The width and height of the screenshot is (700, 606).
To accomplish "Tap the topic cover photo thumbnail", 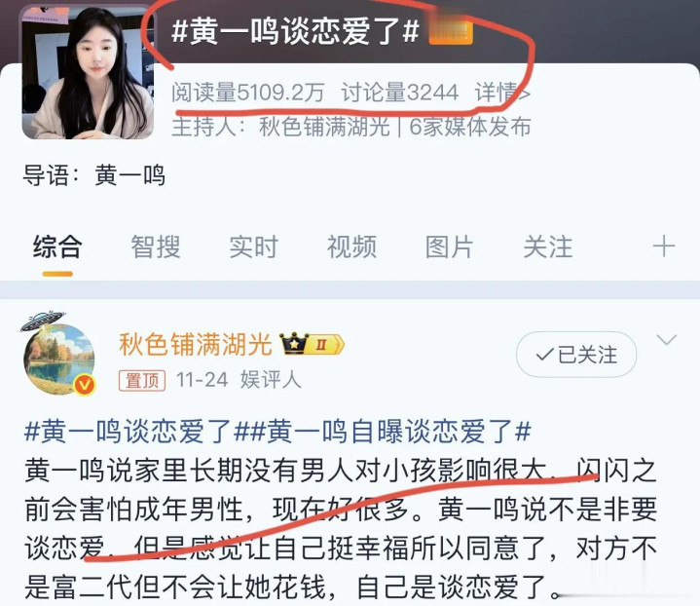I will pyautogui.click(x=88, y=72).
